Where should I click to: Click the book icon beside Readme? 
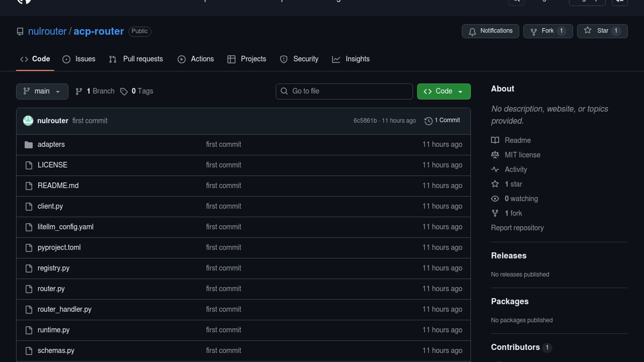pyautogui.click(x=495, y=140)
